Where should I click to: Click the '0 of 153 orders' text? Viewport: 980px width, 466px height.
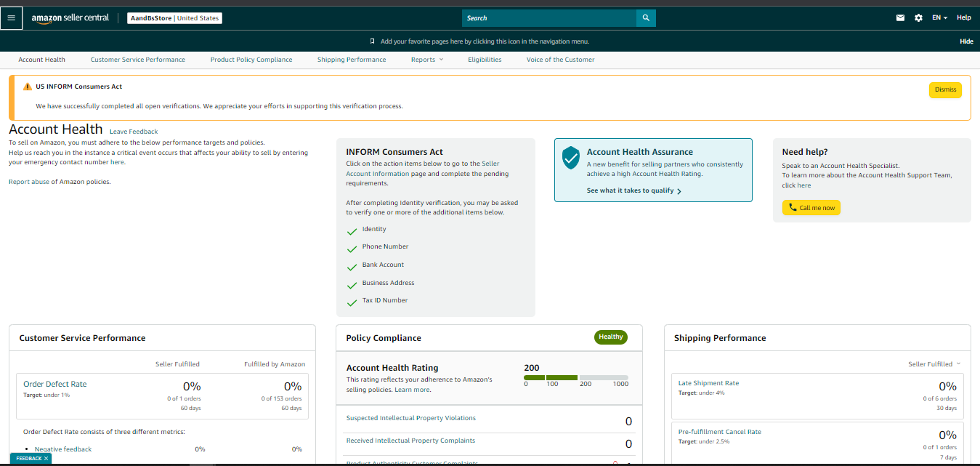[282, 398]
